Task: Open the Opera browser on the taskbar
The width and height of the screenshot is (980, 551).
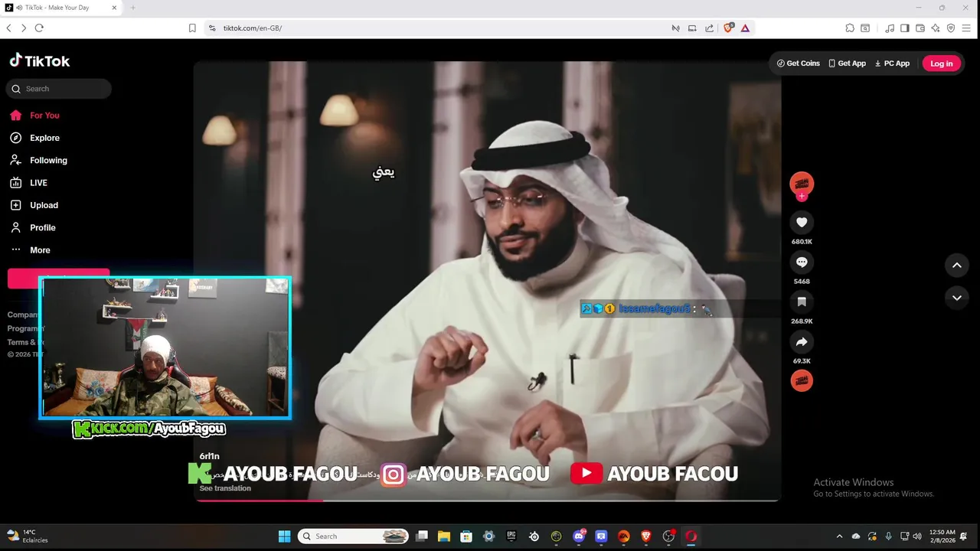Action: (x=691, y=536)
